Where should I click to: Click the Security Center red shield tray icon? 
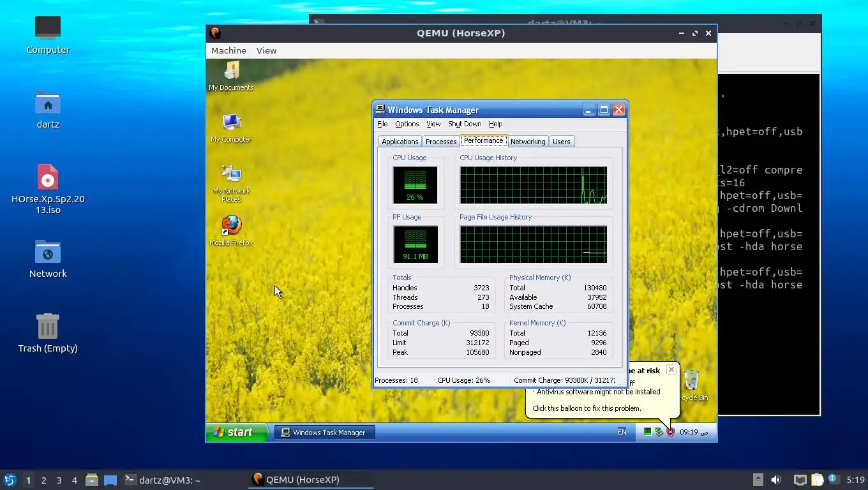(670, 432)
